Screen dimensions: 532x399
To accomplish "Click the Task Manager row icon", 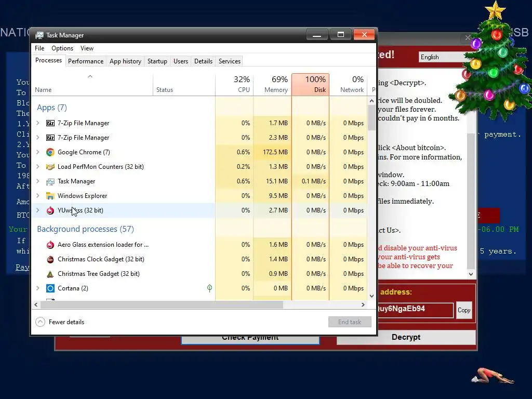I will coord(50,181).
